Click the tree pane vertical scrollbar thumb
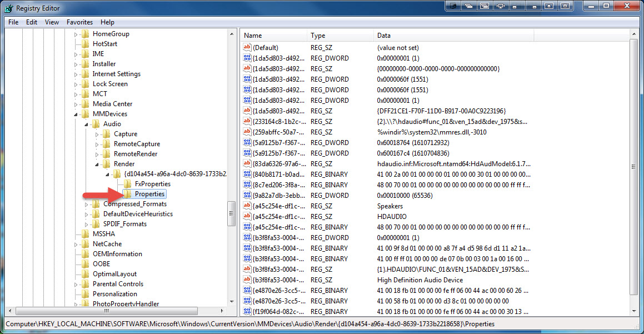The height and width of the screenshot is (334, 644). tap(232, 213)
